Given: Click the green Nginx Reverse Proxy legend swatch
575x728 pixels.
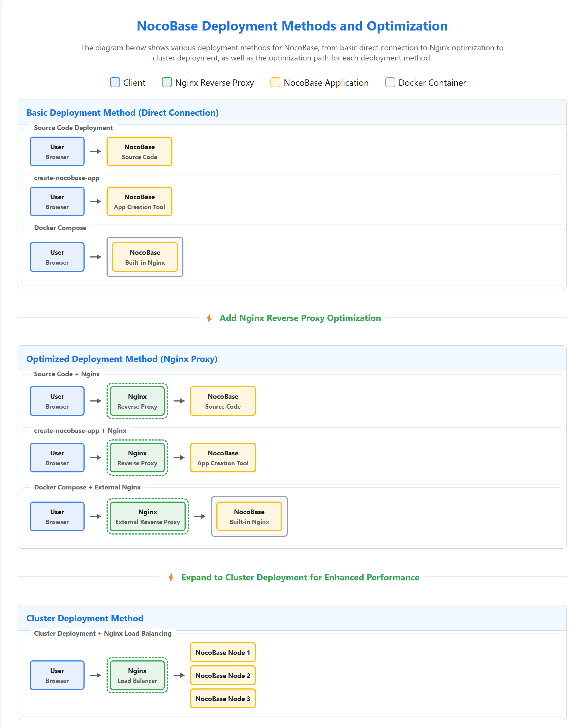Looking at the screenshot, I should tap(167, 82).
